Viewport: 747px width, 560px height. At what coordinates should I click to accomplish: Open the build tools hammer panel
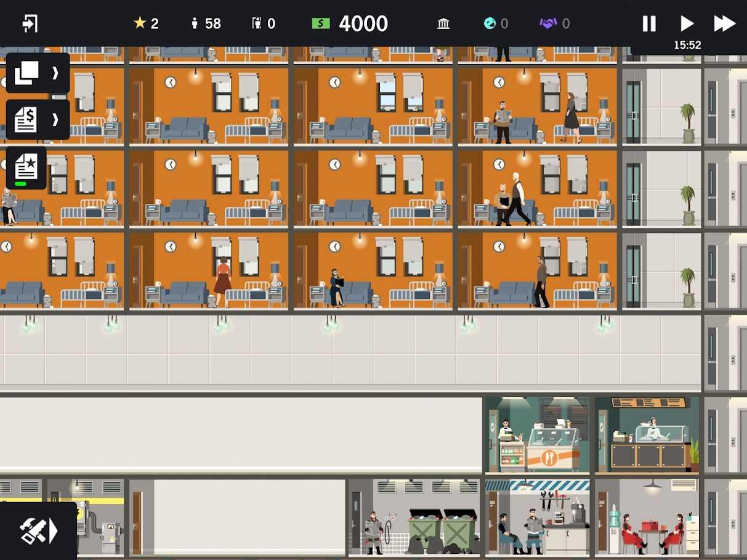(x=34, y=530)
